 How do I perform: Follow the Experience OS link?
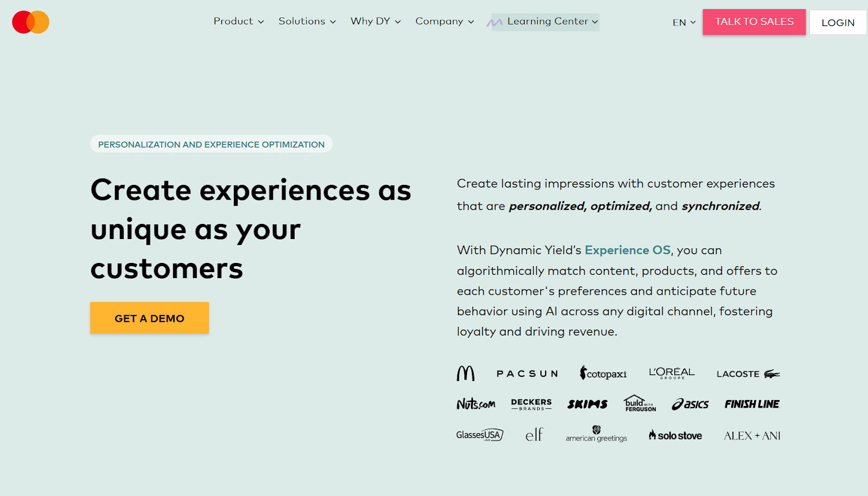point(628,250)
